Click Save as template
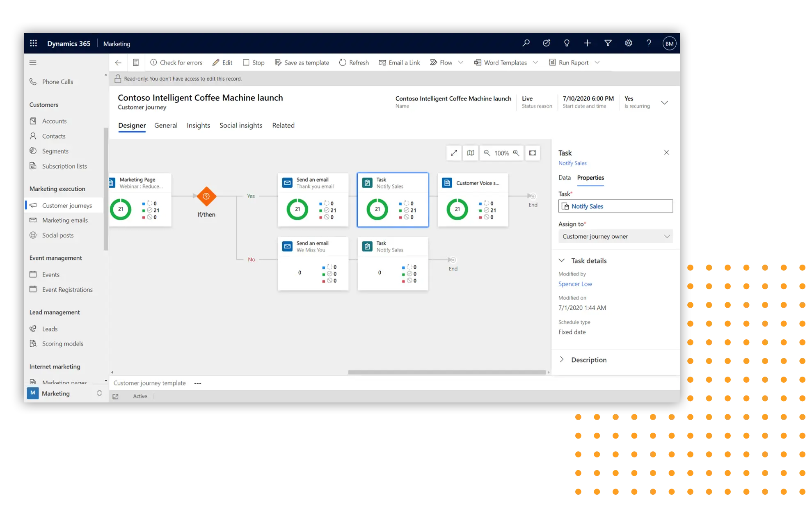812x521 pixels. pos(302,62)
